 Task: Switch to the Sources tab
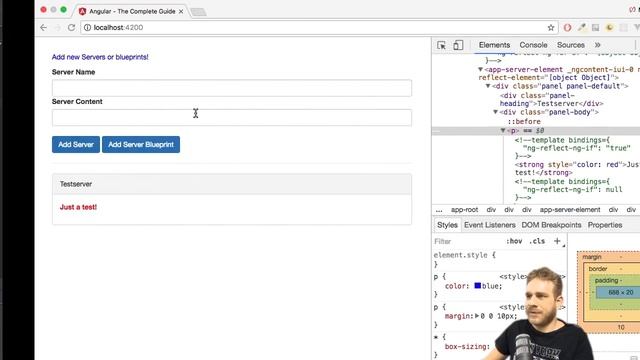pyautogui.click(x=571, y=45)
